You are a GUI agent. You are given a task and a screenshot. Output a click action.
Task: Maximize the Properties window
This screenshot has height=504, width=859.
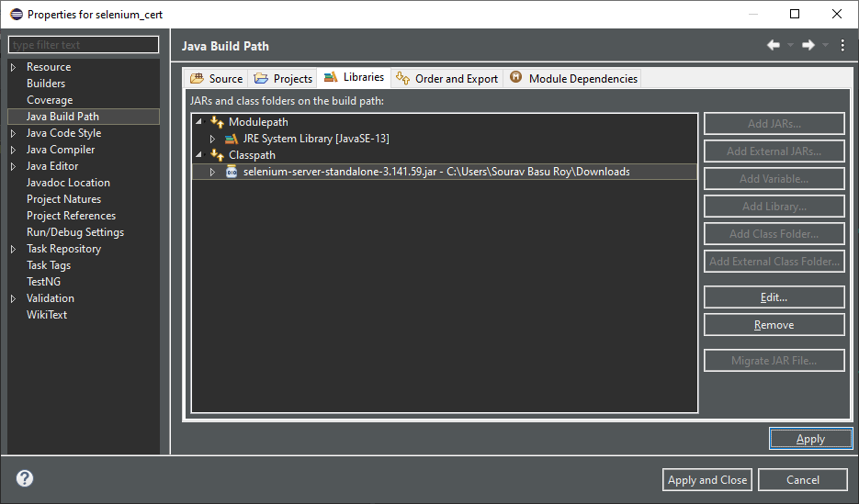[x=795, y=14]
